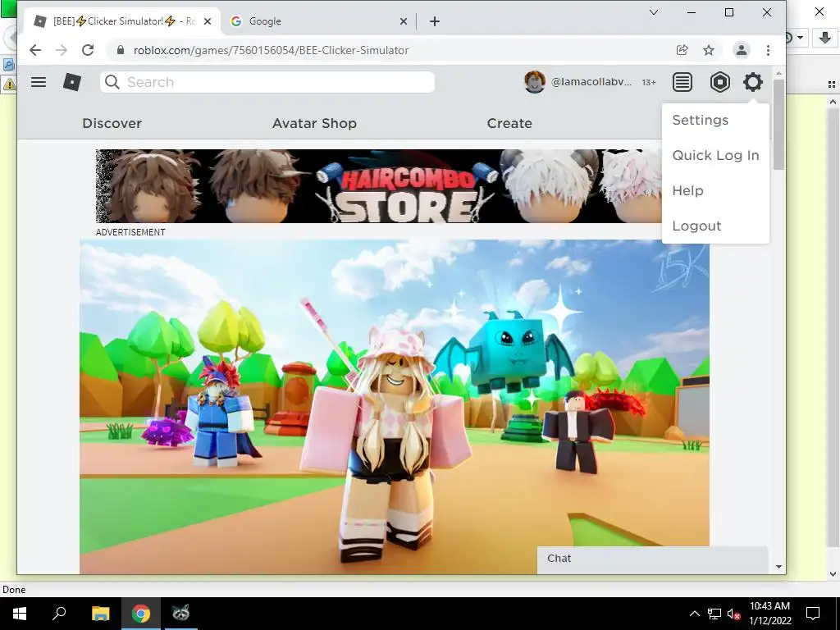Open the Chat panel bar

pos(652,559)
